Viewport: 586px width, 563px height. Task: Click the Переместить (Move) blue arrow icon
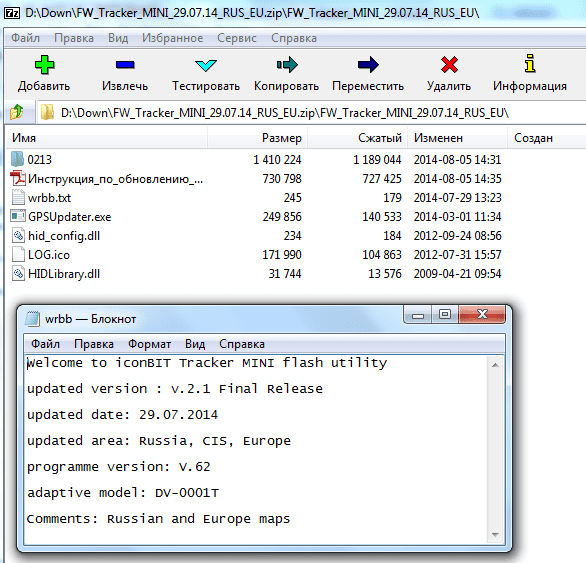click(368, 65)
